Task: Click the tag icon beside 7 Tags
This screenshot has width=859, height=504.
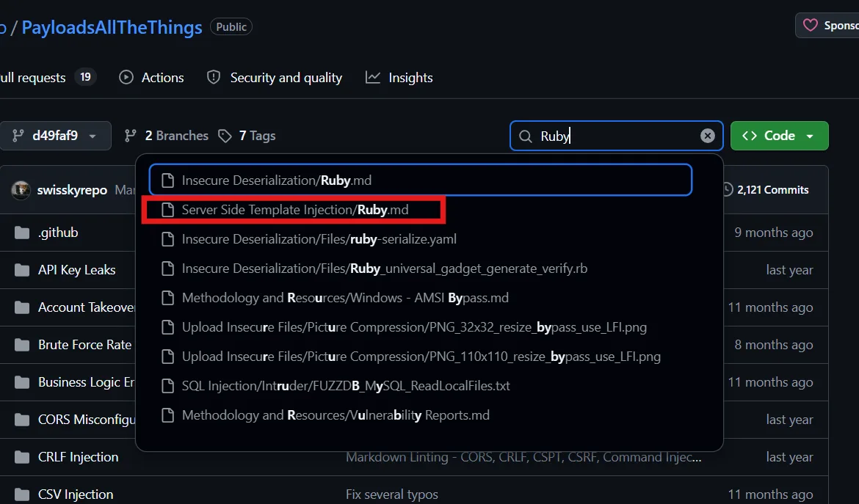Action: pos(225,136)
